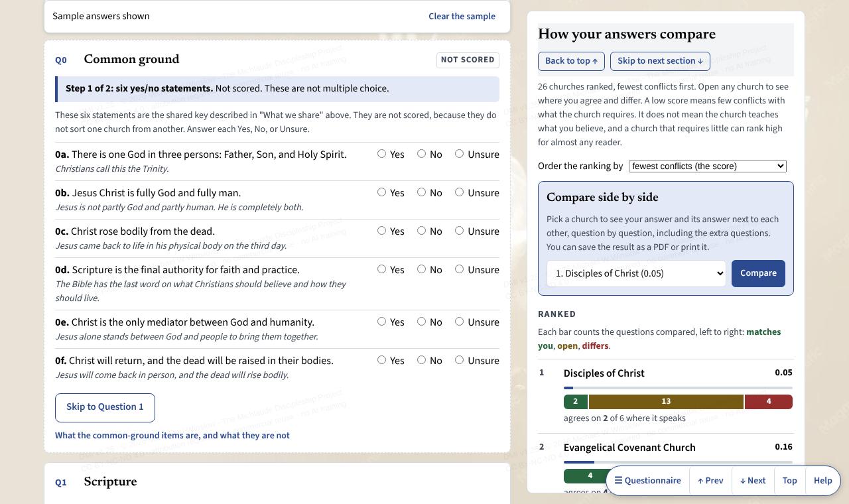The image size is (849, 504).
Task: Choose Unsure for 0d statement
Action: tap(459, 269)
